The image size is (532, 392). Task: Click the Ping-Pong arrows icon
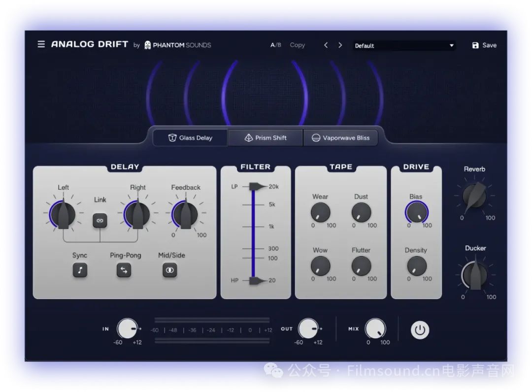[x=124, y=270]
